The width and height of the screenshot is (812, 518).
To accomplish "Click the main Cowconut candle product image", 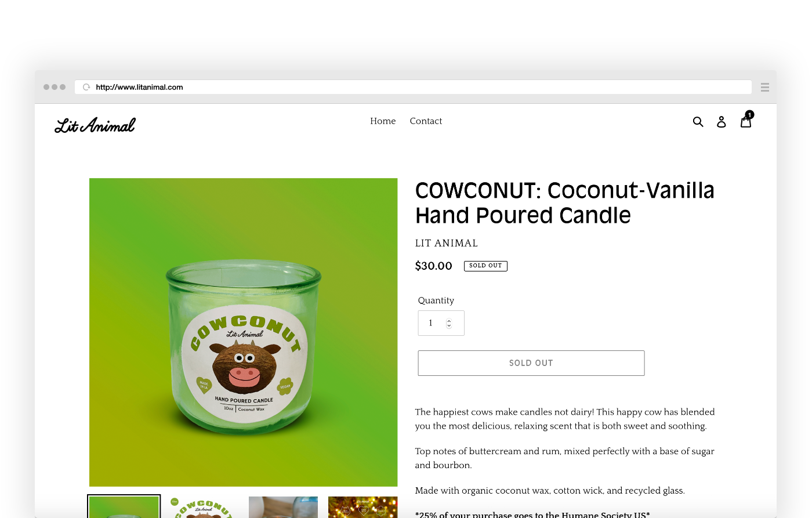I will tap(244, 332).
